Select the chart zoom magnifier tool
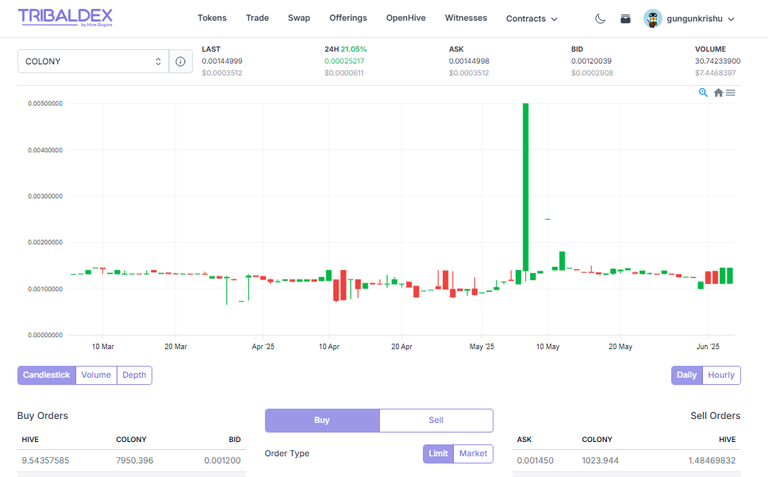 coord(703,93)
